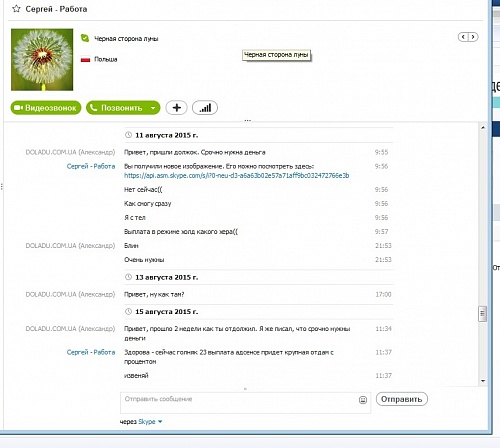500x448 pixels.
Task: Click the plus add-participants button
Action: 176,108
